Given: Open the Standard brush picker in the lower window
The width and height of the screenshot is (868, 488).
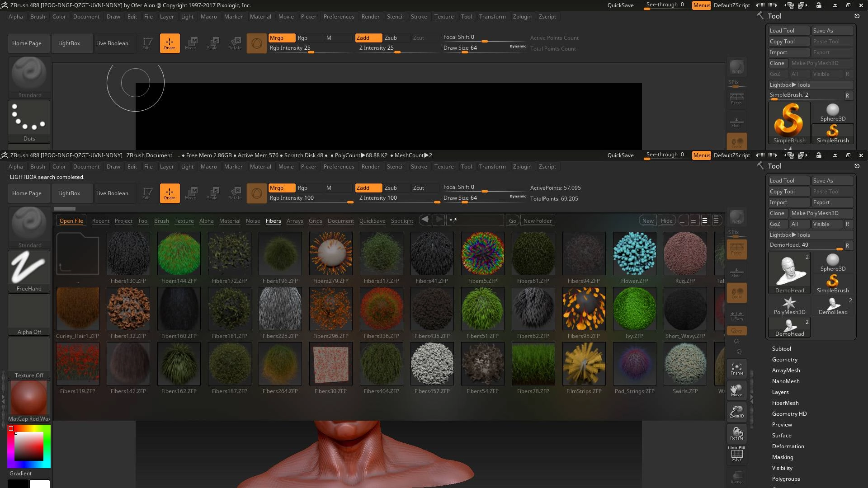Looking at the screenshot, I should click(29, 227).
